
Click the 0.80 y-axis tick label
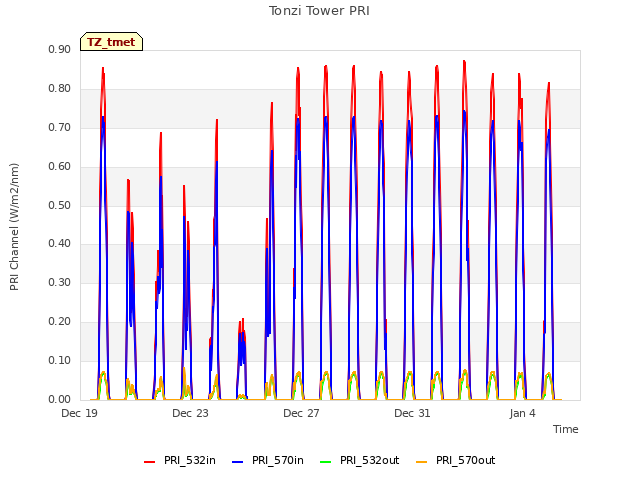point(60,88)
